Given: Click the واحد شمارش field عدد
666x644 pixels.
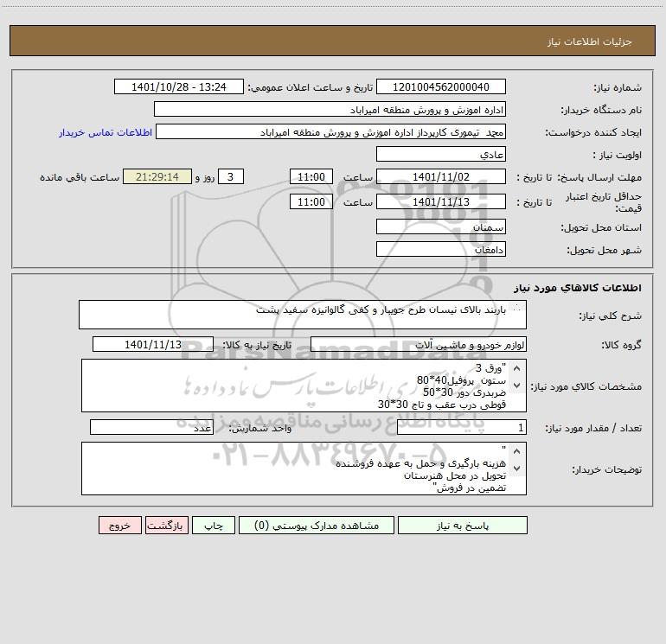Looking at the screenshot, I should [x=151, y=427].
